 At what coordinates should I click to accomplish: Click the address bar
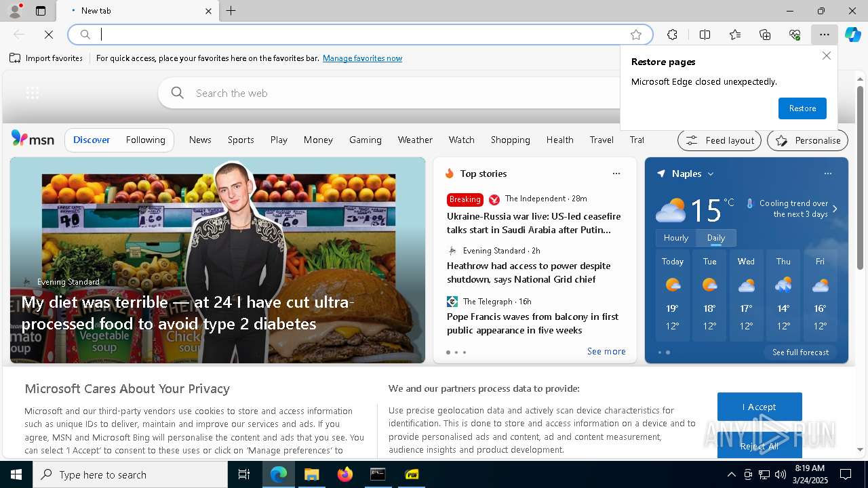click(359, 35)
